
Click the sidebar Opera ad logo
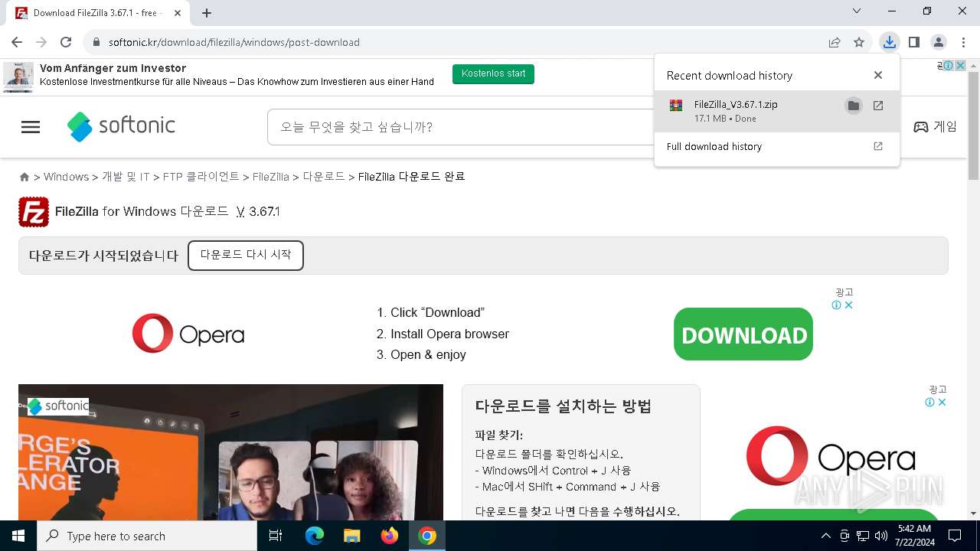831,456
